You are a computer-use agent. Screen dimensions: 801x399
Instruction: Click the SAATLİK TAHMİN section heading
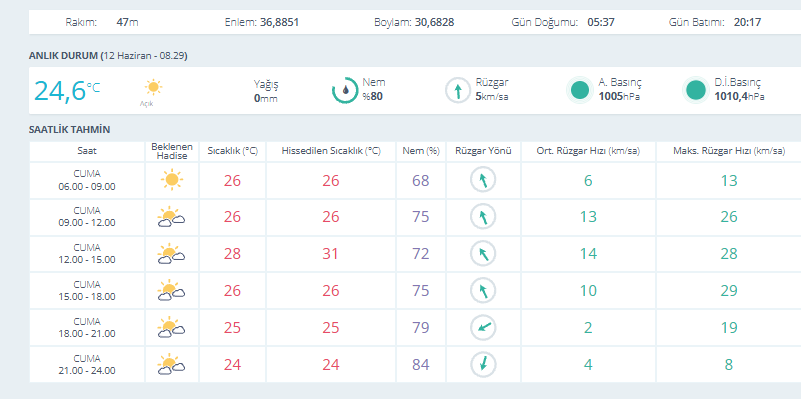click(69, 130)
